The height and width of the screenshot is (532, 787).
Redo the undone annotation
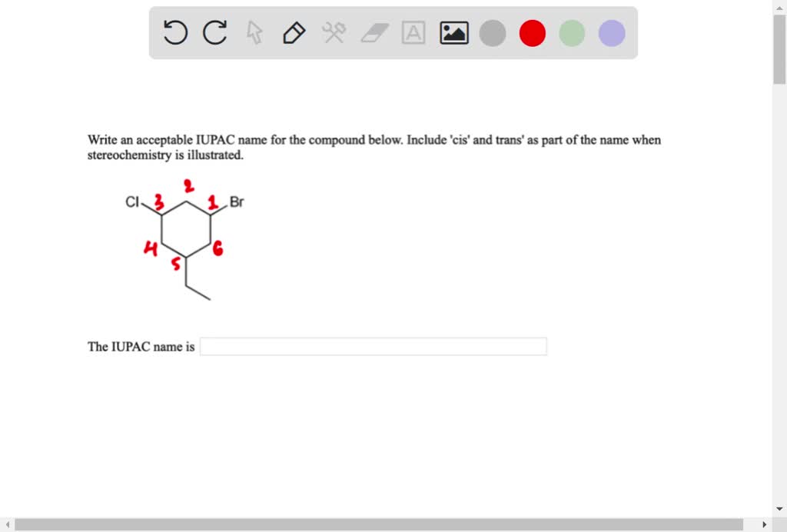tap(214, 33)
